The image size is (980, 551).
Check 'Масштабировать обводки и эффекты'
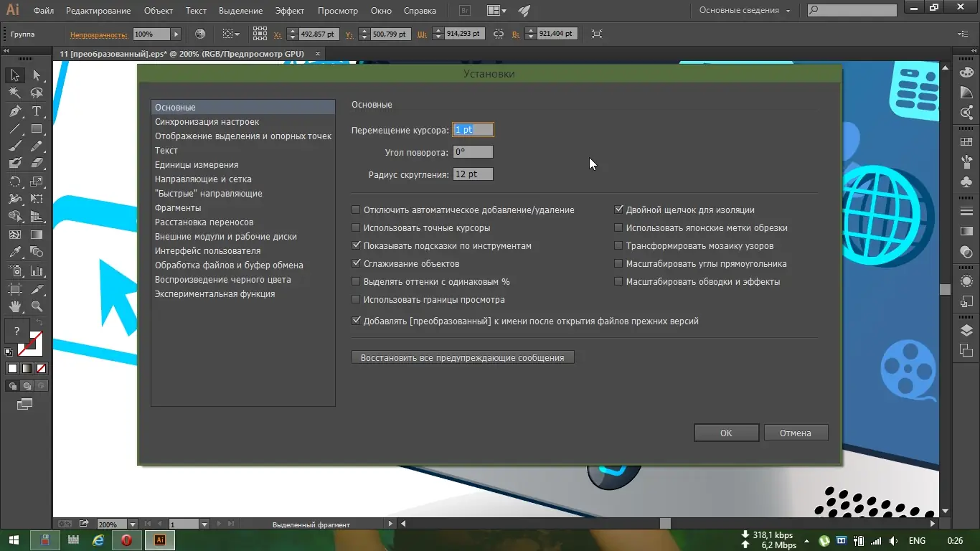(x=618, y=282)
